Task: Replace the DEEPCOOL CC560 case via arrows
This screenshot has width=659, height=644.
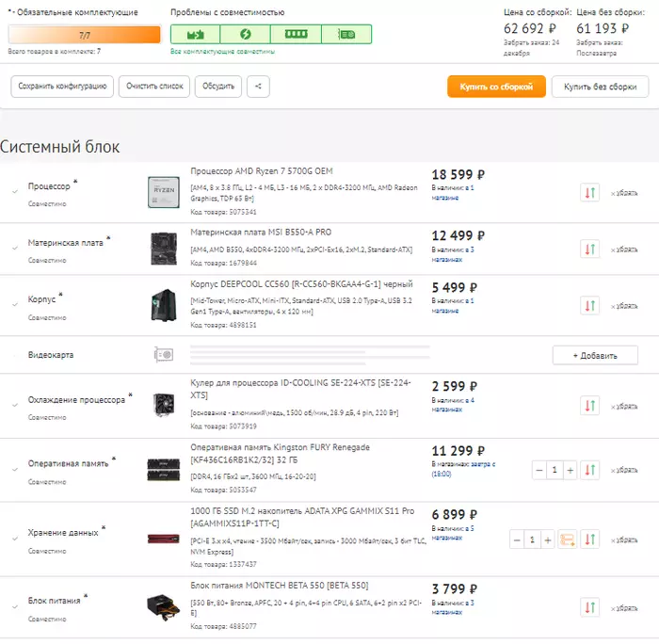Action: 589,306
